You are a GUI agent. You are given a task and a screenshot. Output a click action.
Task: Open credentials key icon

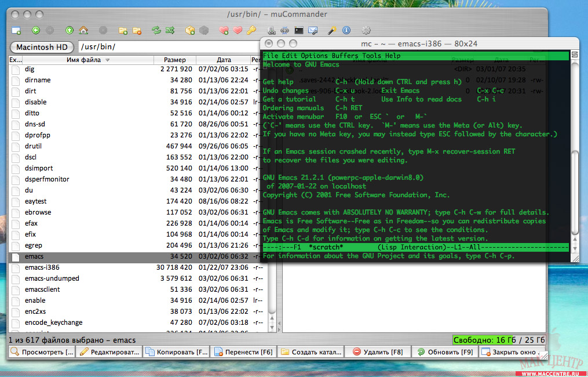pos(251,30)
